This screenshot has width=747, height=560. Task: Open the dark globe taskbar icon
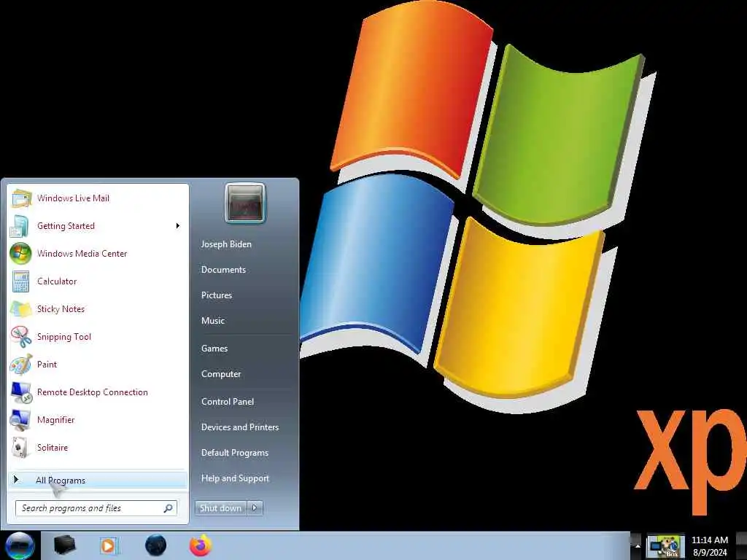point(155,545)
